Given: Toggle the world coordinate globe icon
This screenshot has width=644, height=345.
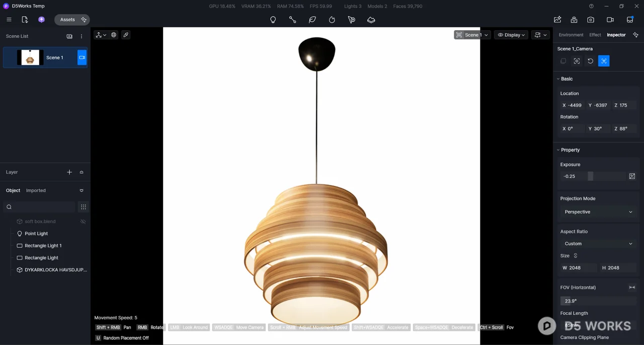Looking at the screenshot, I should (x=114, y=35).
